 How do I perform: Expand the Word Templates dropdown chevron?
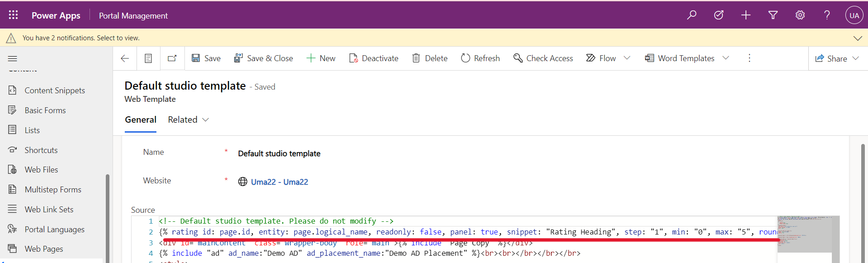(x=726, y=58)
